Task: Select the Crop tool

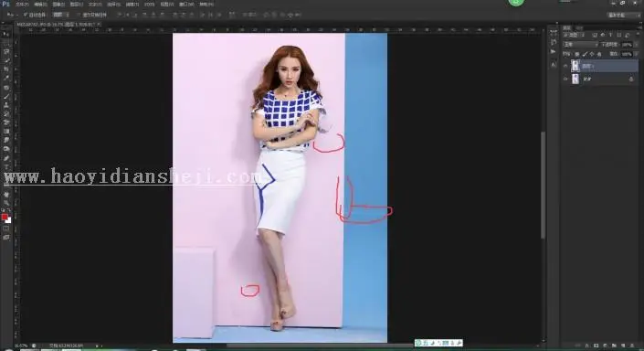Action: (6, 69)
